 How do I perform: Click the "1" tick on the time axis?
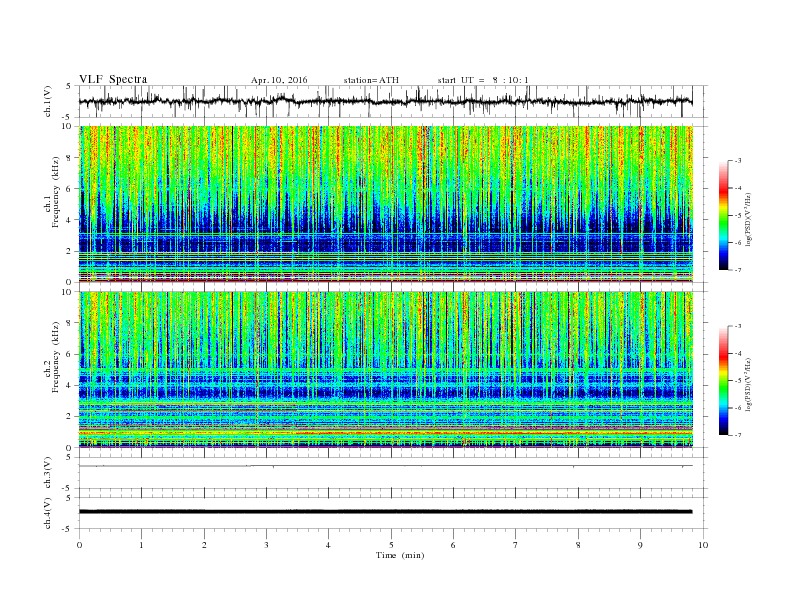[x=141, y=545]
